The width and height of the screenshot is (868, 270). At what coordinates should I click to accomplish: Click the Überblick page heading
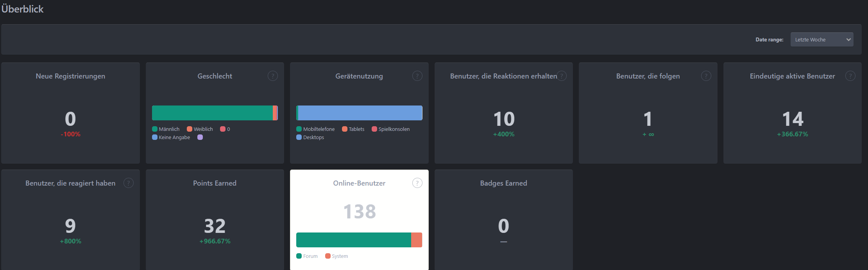click(x=22, y=9)
